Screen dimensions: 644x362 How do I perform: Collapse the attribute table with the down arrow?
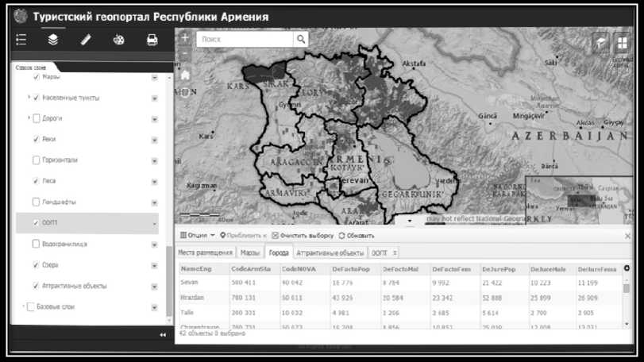pyautogui.click(x=410, y=221)
